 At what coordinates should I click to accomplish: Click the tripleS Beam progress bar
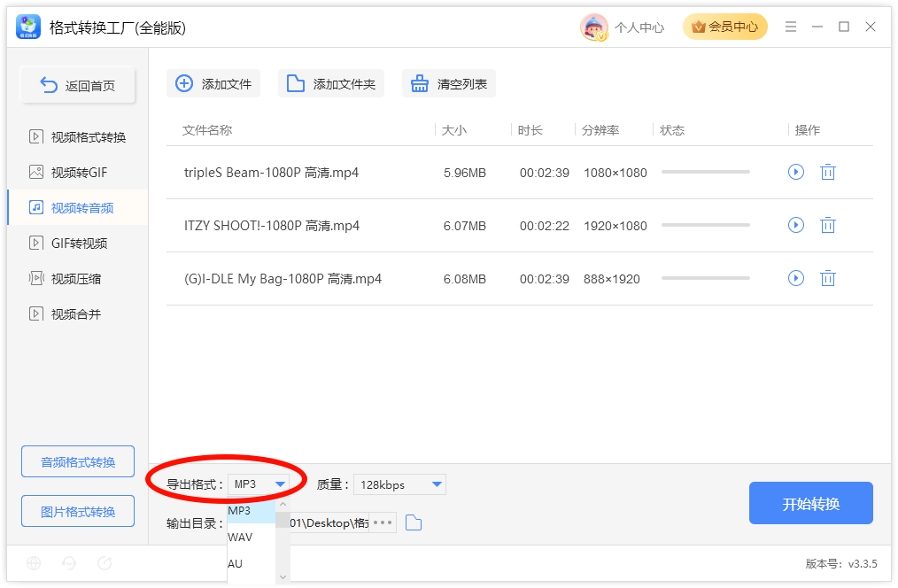706,172
